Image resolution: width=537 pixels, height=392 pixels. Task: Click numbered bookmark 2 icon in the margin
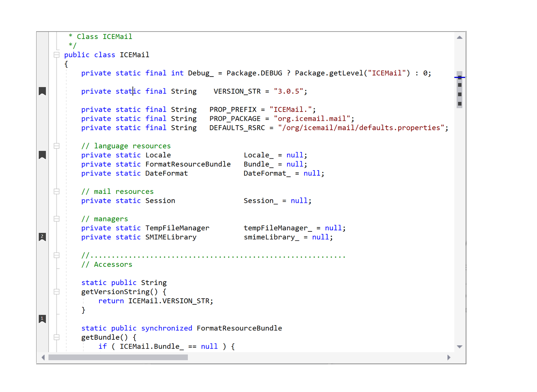point(42,236)
